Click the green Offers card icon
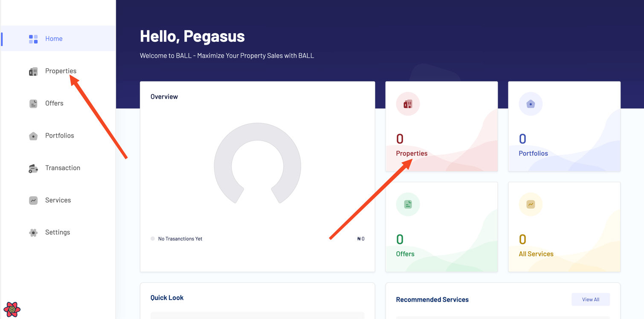The image size is (644, 319). pos(408,204)
